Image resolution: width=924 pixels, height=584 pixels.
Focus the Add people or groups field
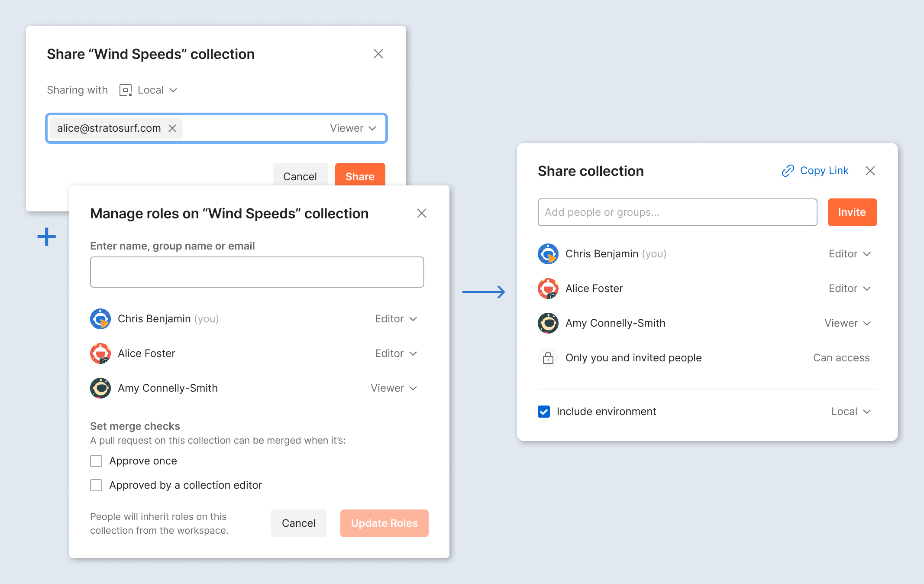677,212
